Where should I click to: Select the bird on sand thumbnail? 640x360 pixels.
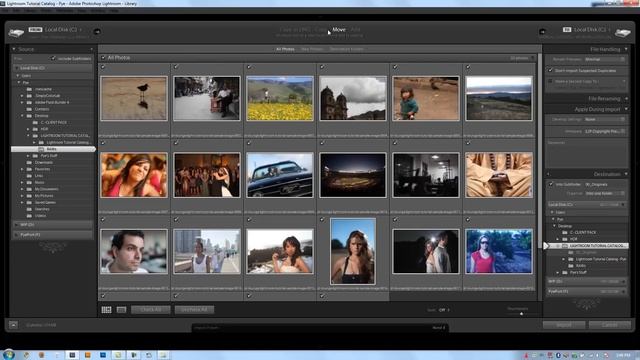[134, 98]
